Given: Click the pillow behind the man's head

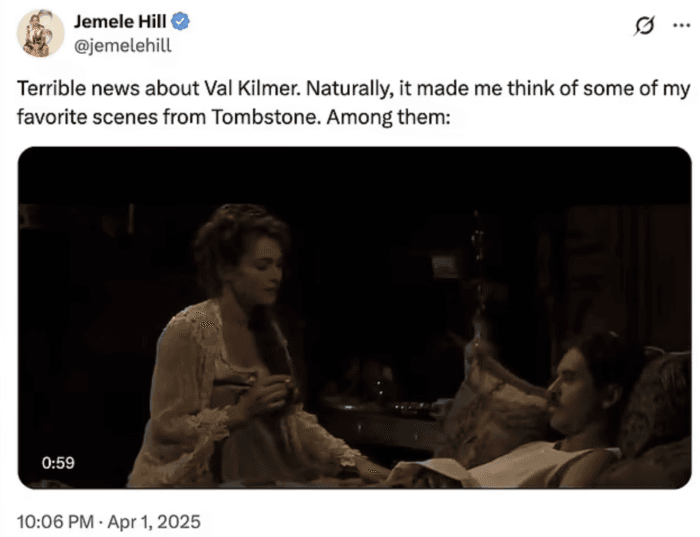Looking at the screenshot, I should click(655, 395).
